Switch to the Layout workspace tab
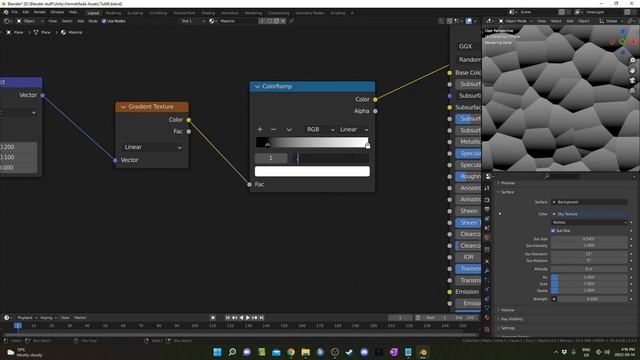 click(93, 13)
